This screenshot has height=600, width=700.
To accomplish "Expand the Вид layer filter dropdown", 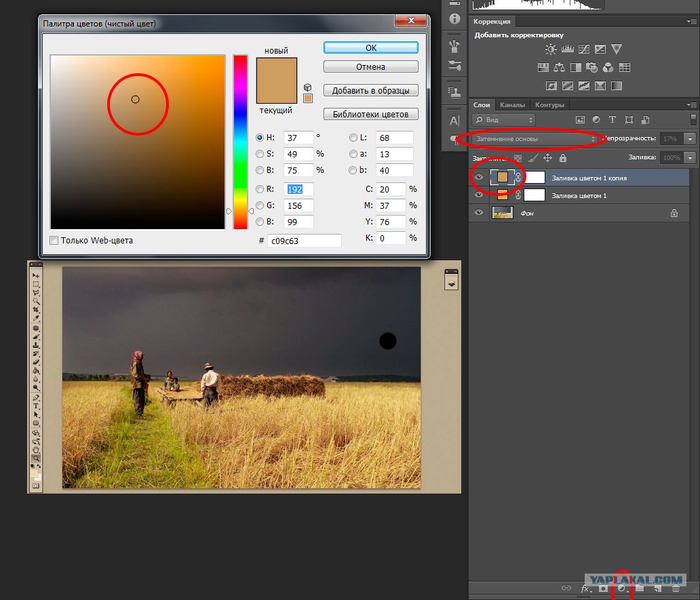I will (x=503, y=119).
